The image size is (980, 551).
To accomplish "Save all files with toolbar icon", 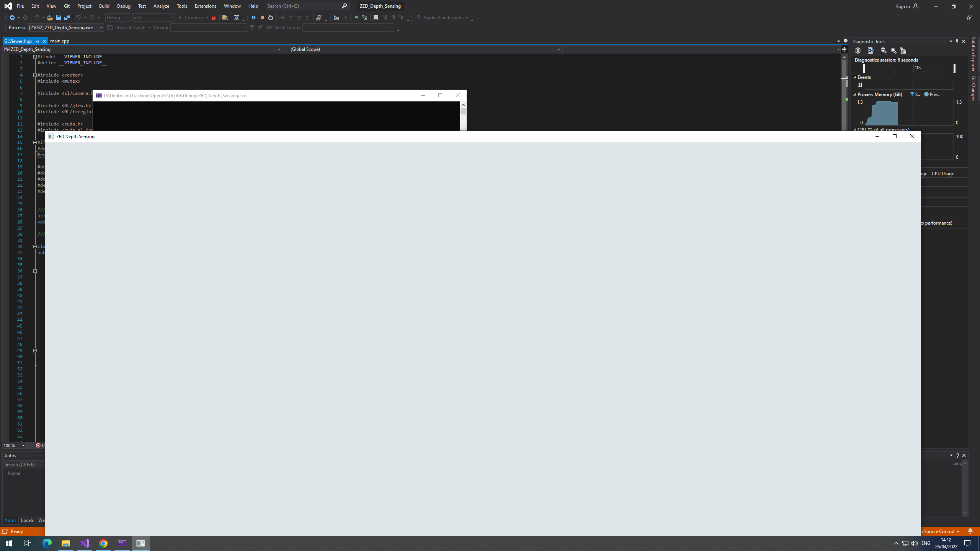I will (67, 18).
